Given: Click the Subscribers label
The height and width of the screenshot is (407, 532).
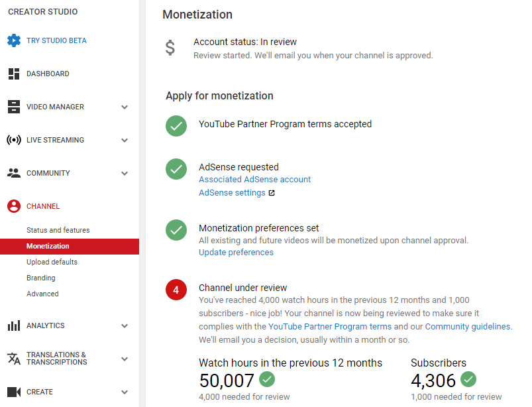Looking at the screenshot, I should pyautogui.click(x=439, y=363).
